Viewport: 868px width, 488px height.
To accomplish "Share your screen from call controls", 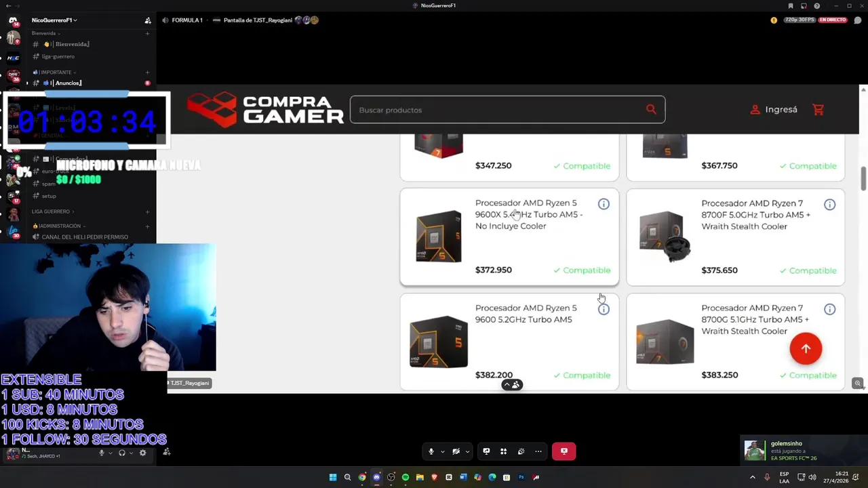I will pos(486,451).
